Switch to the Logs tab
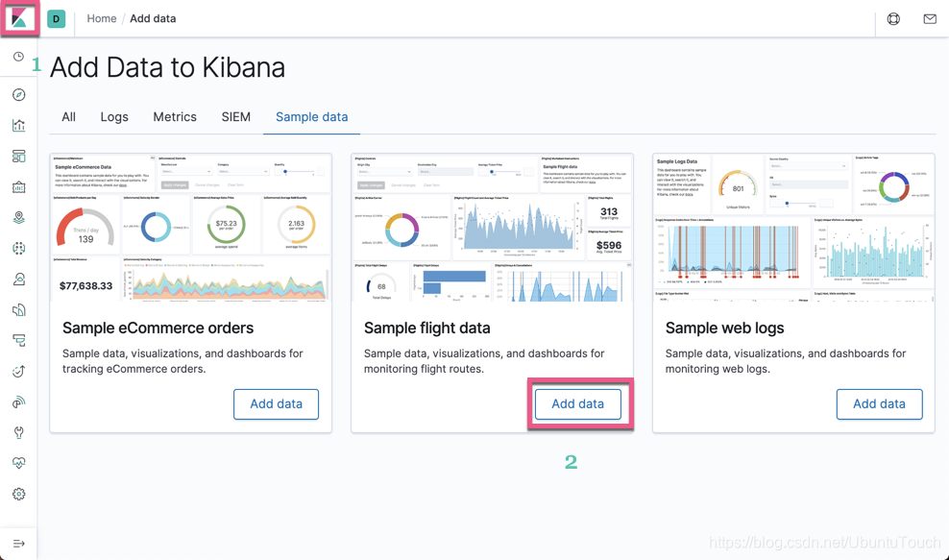 (x=114, y=117)
